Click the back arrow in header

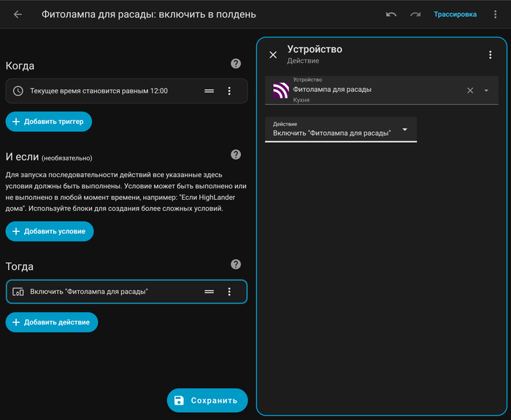pos(18,14)
